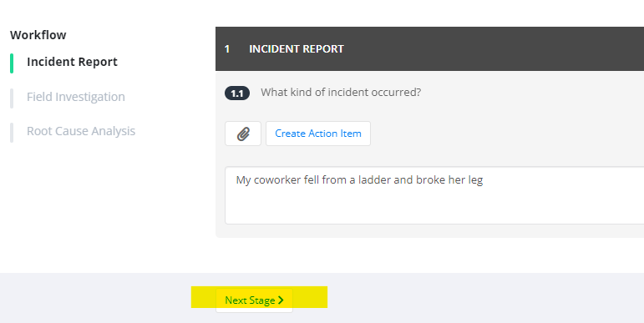Click the green active-stage marker bar
Screen dimensions: 644x323
coord(12,63)
